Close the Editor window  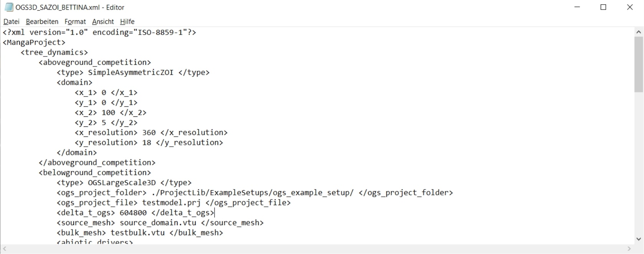click(630, 7)
